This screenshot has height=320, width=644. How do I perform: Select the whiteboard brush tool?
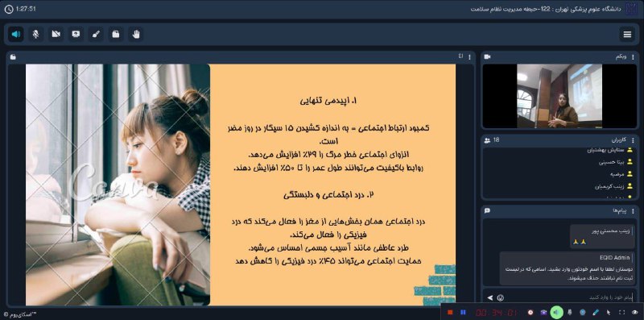pos(96,34)
